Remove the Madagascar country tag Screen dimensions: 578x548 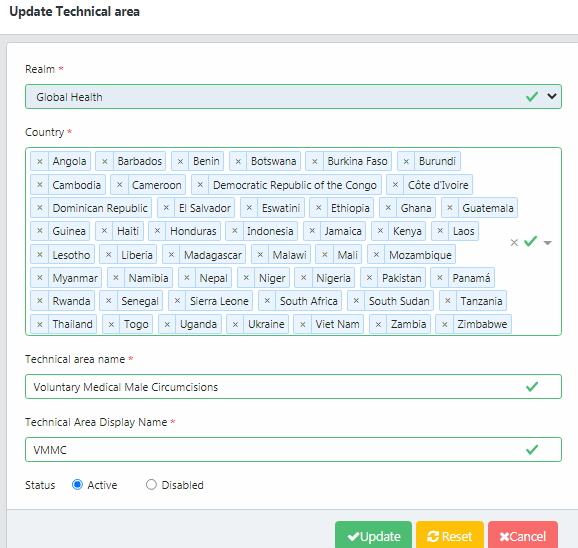171,255
